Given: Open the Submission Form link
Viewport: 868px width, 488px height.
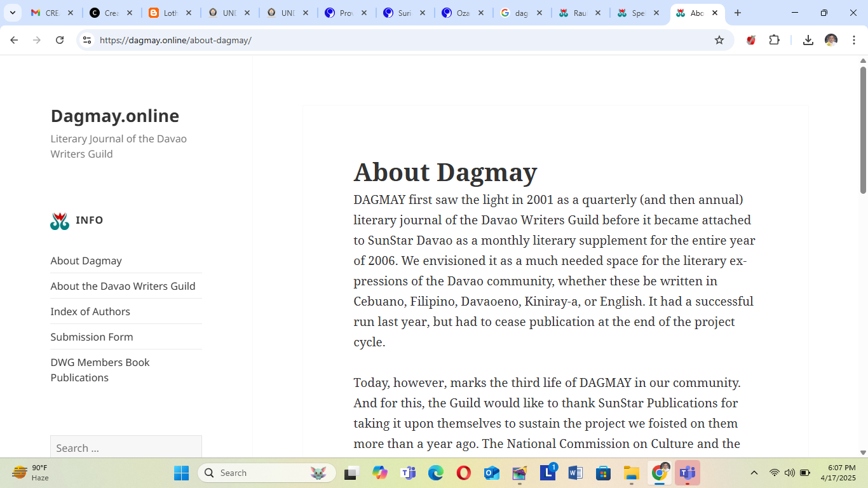Looking at the screenshot, I should [92, 337].
